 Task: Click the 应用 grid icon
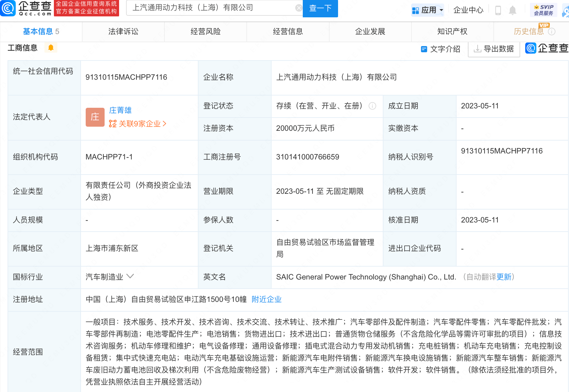[x=416, y=10]
